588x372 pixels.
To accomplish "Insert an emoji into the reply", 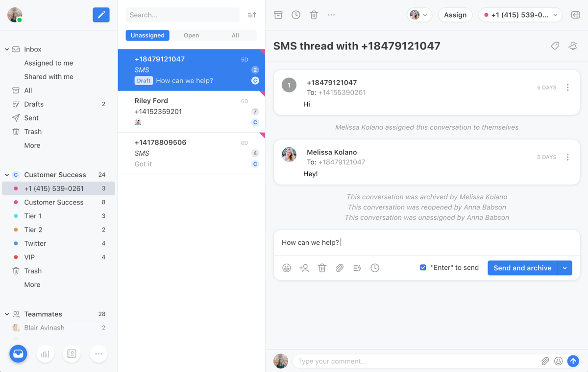I will click(287, 268).
